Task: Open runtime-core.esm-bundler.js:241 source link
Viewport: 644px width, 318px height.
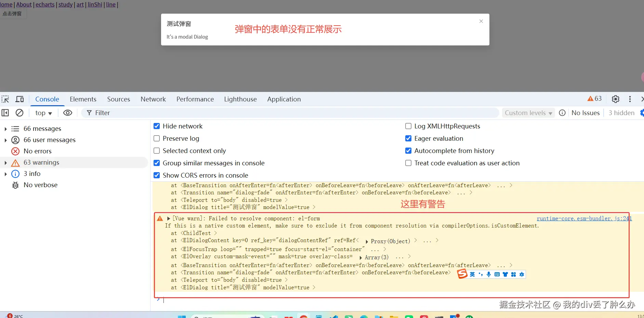Action: 584,219
